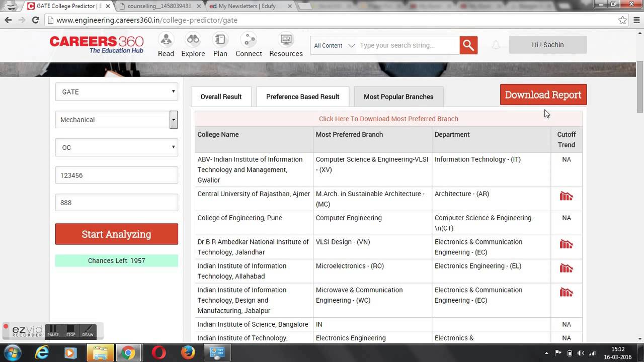The image size is (644, 362).
Task: Open the Mechanical branch dropdown
Action: (117, 120)
